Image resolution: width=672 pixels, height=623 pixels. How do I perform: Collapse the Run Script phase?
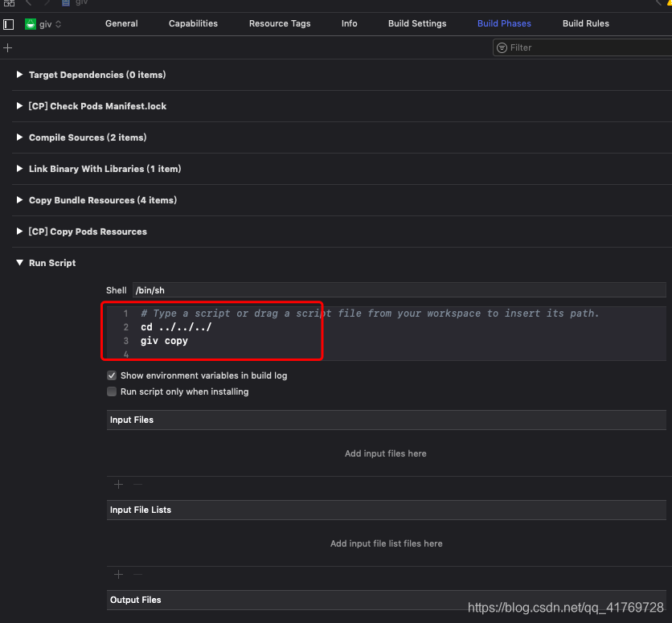click(19, 262)
